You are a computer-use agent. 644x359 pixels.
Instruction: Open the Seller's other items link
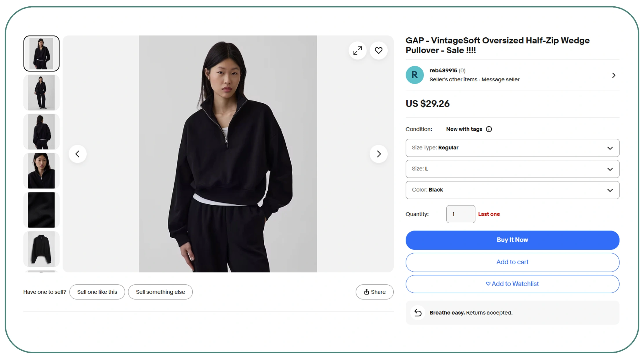[453, 79]
